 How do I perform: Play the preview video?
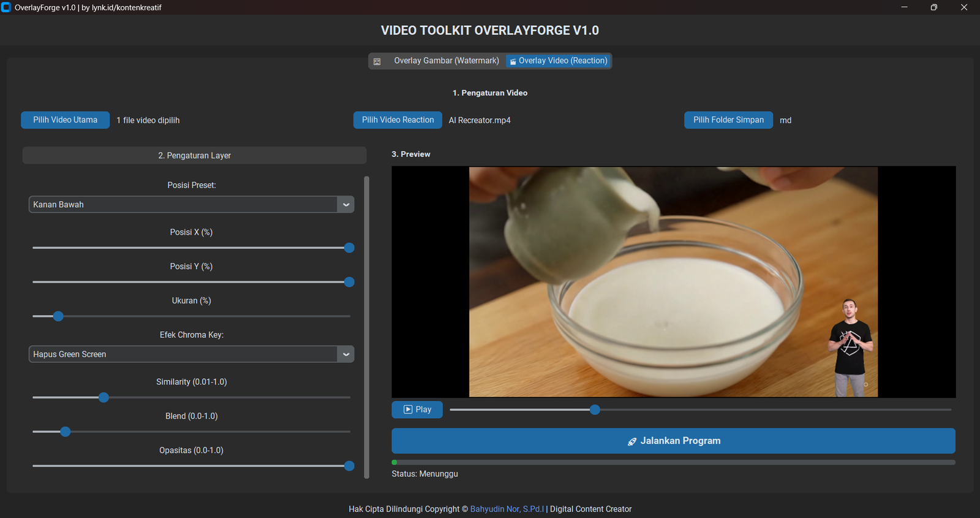(417, 409)
